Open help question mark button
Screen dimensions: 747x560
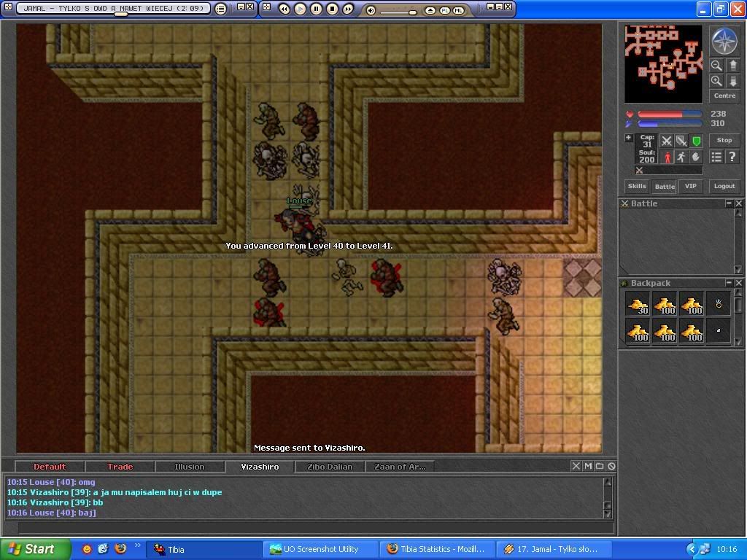(732, 157)
